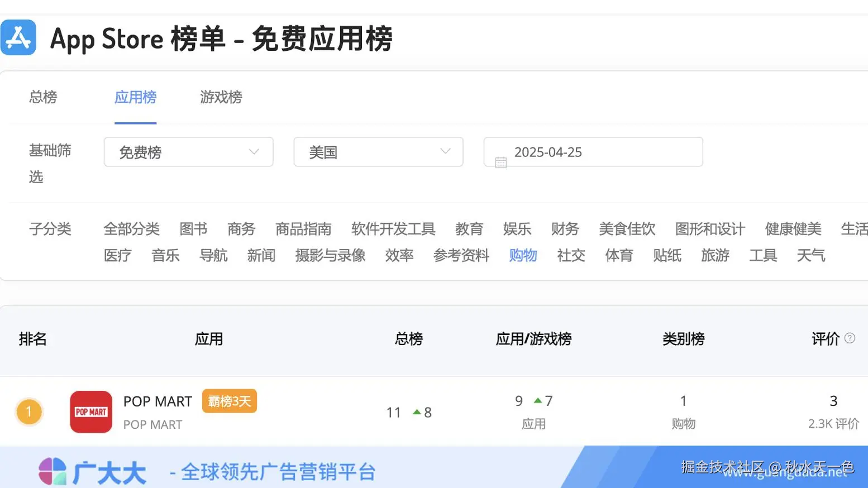
Task: Open the POP MART app name link
Action: coord(158,401)
